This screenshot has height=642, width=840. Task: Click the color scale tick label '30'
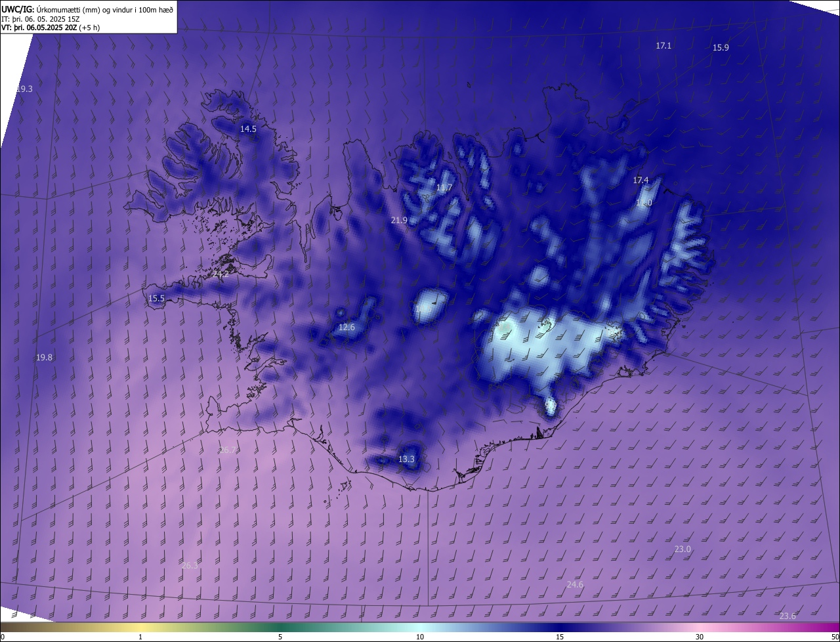(700, 637)
